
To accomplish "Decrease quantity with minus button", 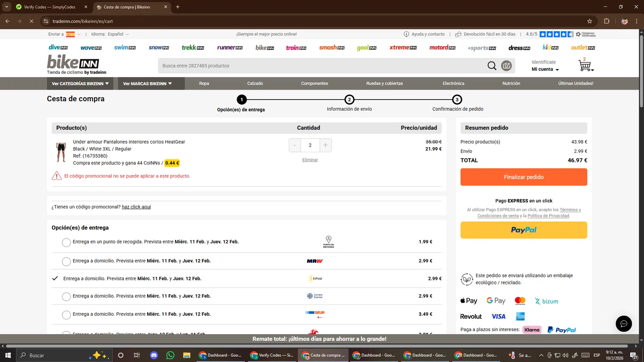I will click(295, 145).
